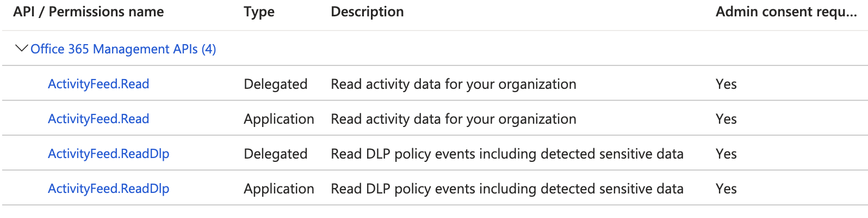Click the Admin consent required column header

click(786, 12)
